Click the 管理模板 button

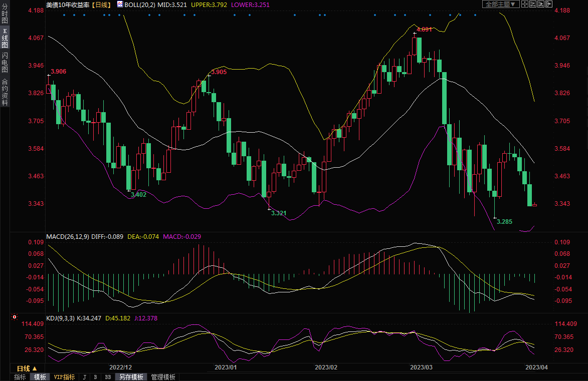coord(163,377)
